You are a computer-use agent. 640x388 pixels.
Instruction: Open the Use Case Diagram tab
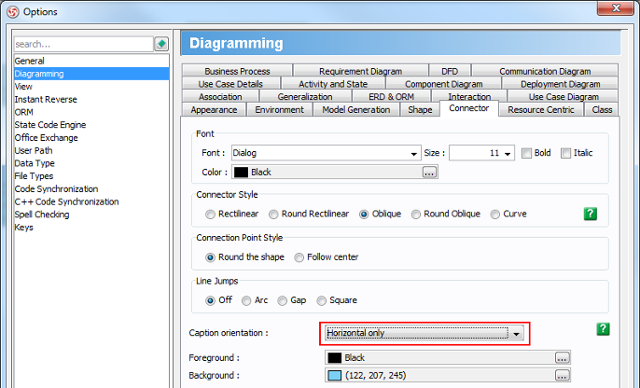(x=564, y=97)
